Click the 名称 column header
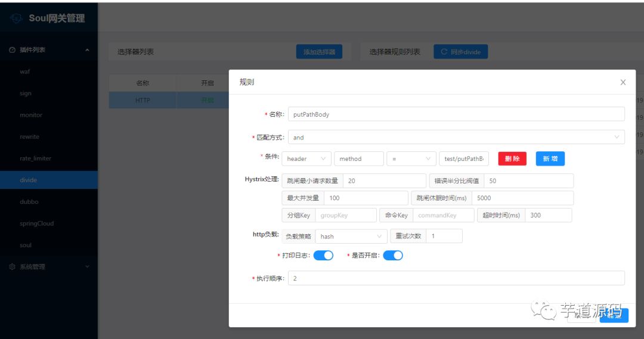 coord(143,83)
